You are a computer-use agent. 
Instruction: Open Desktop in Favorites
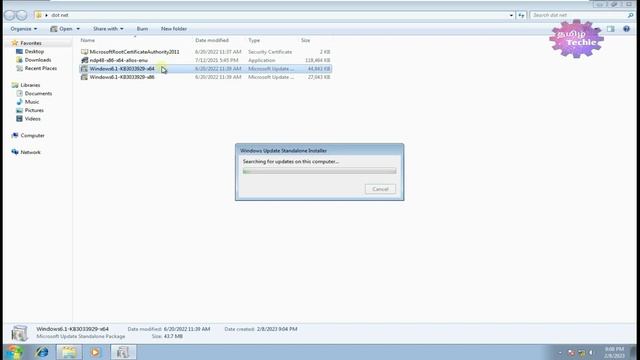pyautogui.click(x=34, y=51)
